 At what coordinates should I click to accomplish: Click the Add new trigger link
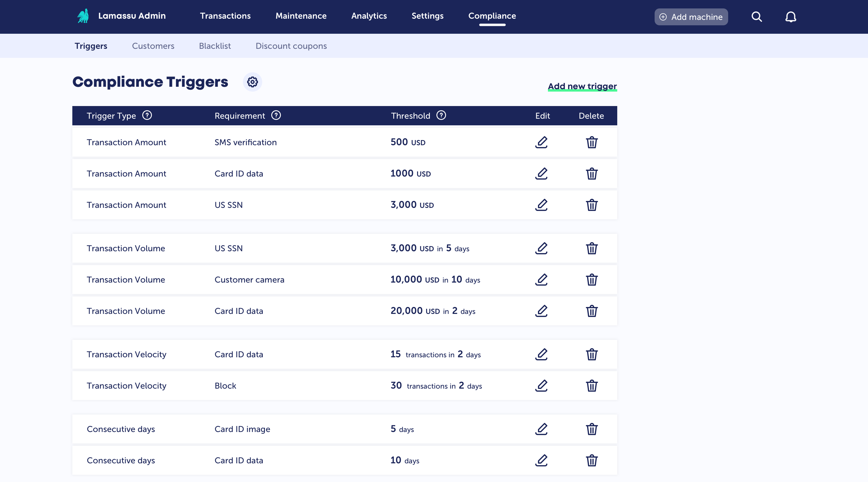pos(582,86)
